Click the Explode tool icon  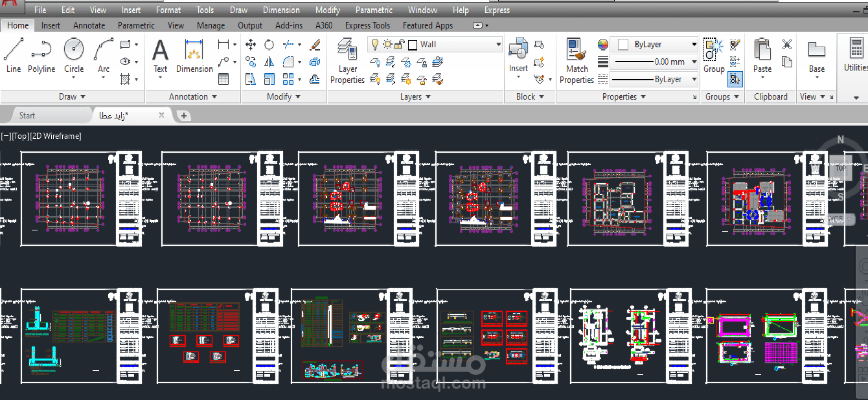(x=315, y=61)
